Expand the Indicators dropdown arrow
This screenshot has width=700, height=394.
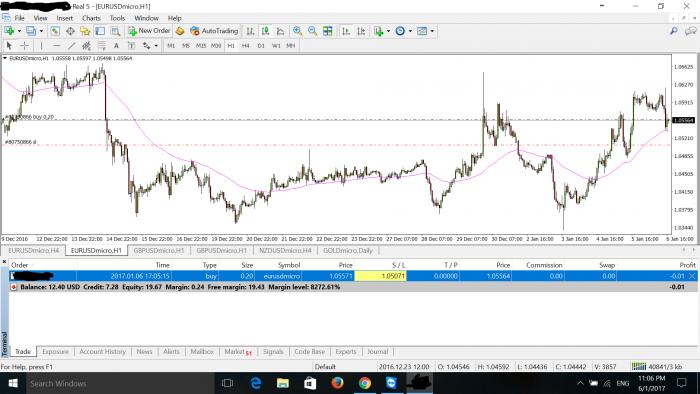388,31
